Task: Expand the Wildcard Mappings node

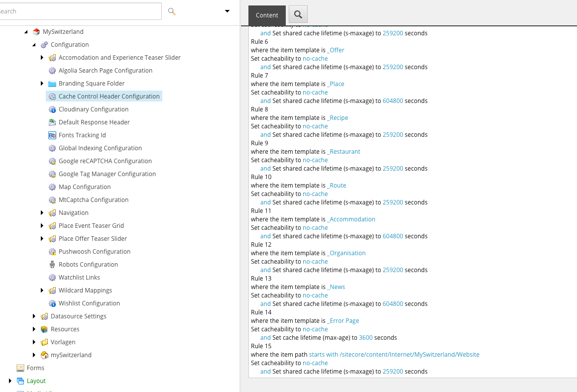Action: coord(42,291)
